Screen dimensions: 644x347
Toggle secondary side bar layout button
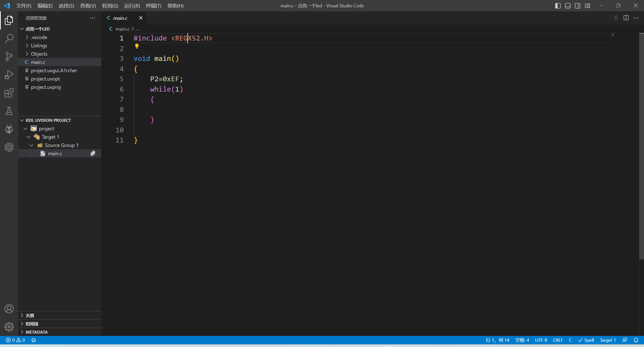tap(578, 6)
